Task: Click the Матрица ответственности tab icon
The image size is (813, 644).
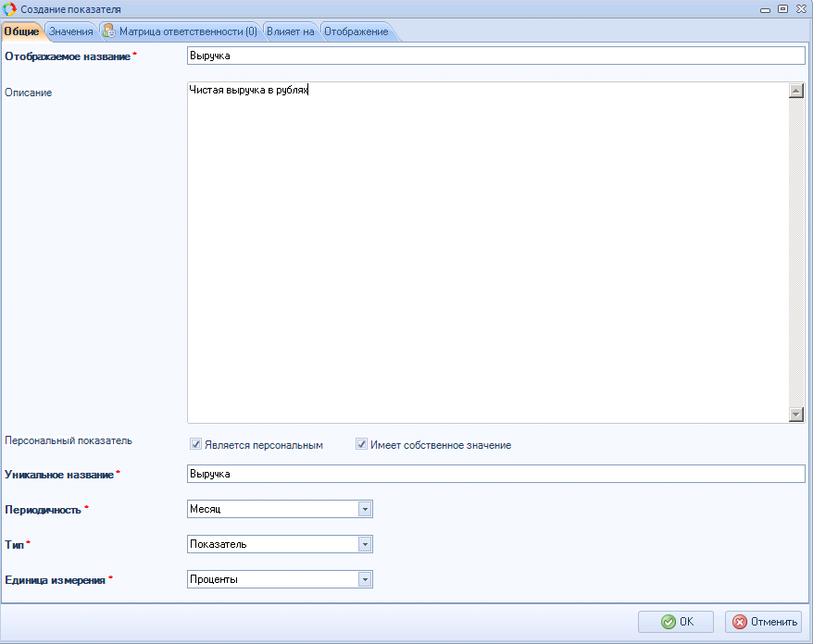Action: [x=108, y=31]
